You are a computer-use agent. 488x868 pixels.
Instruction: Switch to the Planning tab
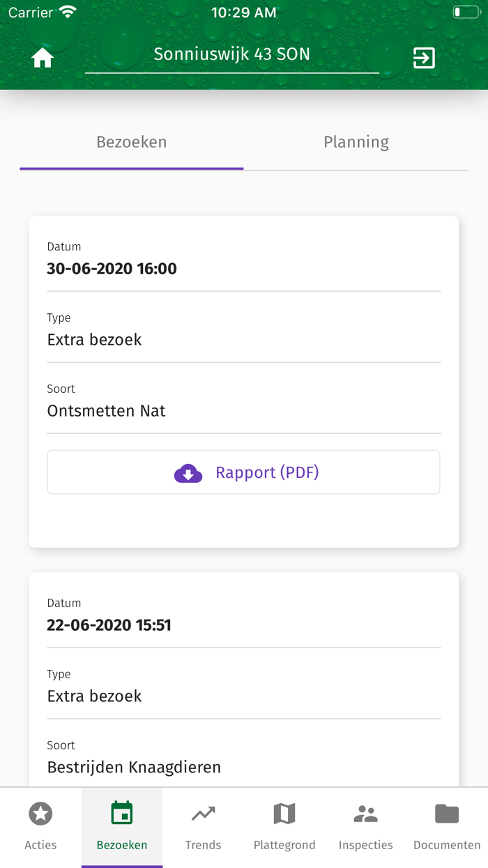356,142
